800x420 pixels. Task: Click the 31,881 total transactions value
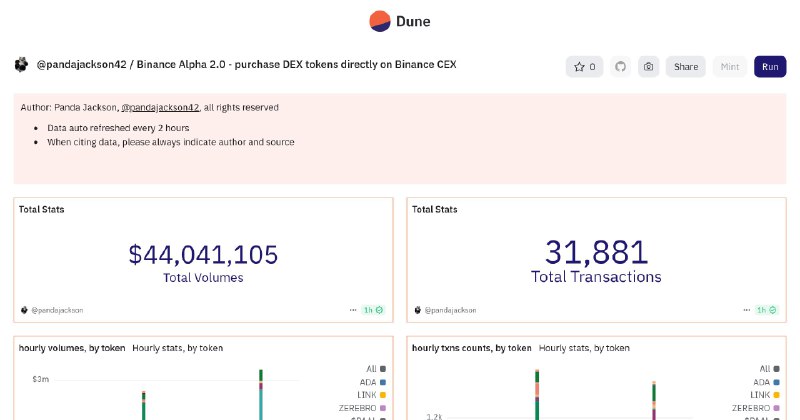click(x=596, y=252)
